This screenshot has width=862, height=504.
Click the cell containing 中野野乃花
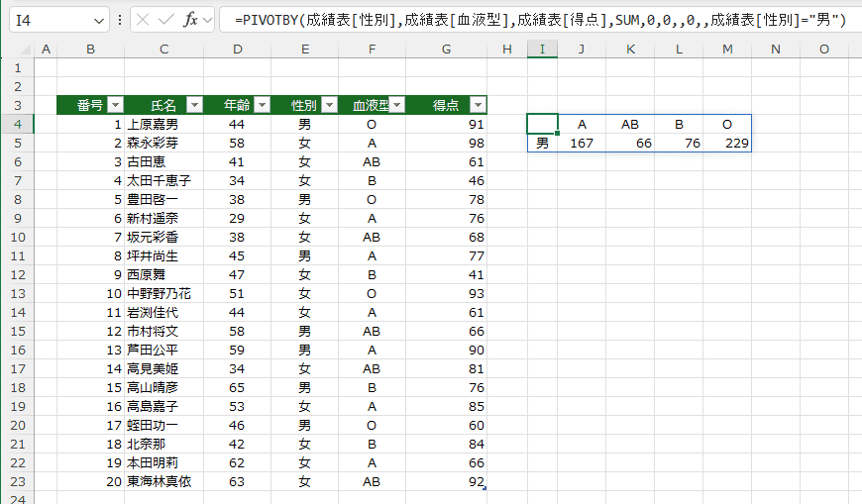pos(163,293)
